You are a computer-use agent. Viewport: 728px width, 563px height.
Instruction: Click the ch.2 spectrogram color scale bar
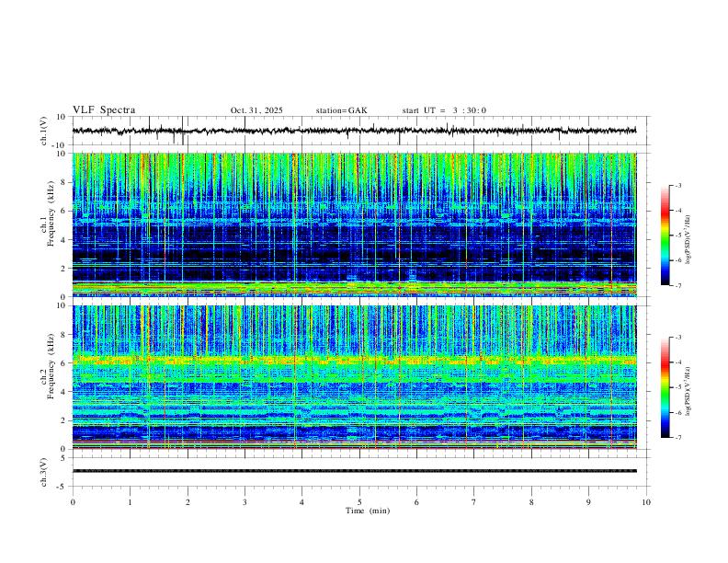665,387
